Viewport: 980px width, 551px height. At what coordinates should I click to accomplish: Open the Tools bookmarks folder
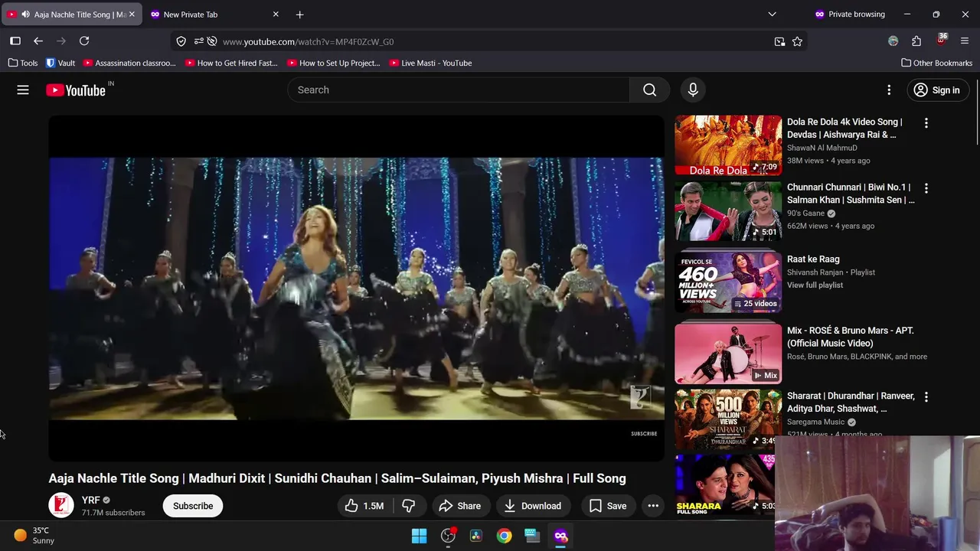click(23, 63)
